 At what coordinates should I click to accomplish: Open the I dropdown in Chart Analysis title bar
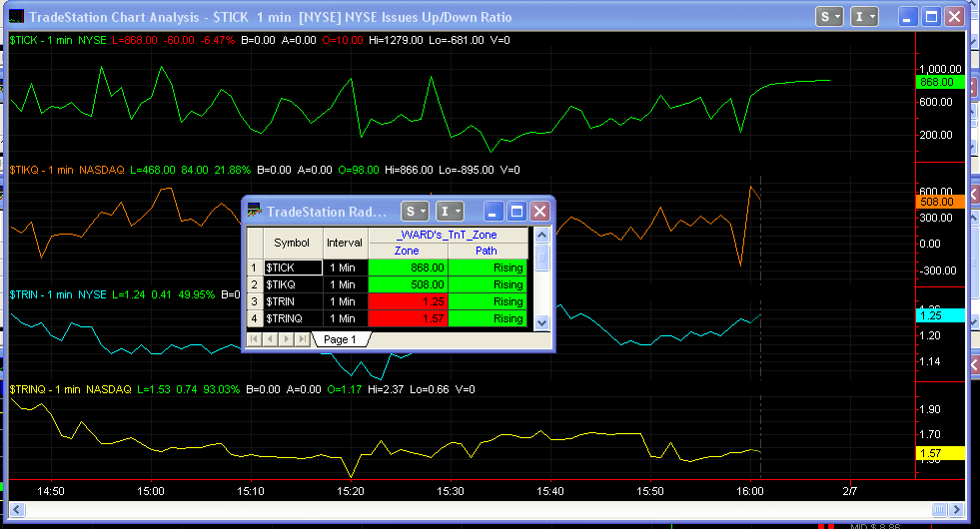(864, 17)
